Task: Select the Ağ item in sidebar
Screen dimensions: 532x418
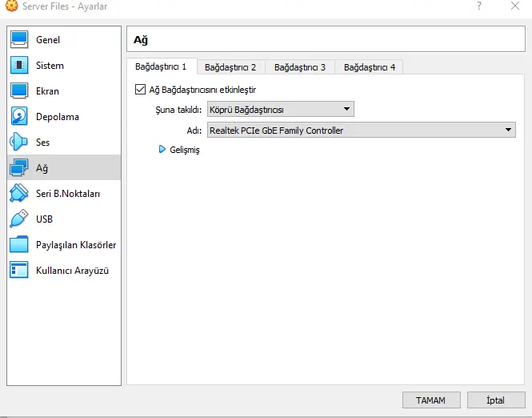Action: (x=64, y=168)
